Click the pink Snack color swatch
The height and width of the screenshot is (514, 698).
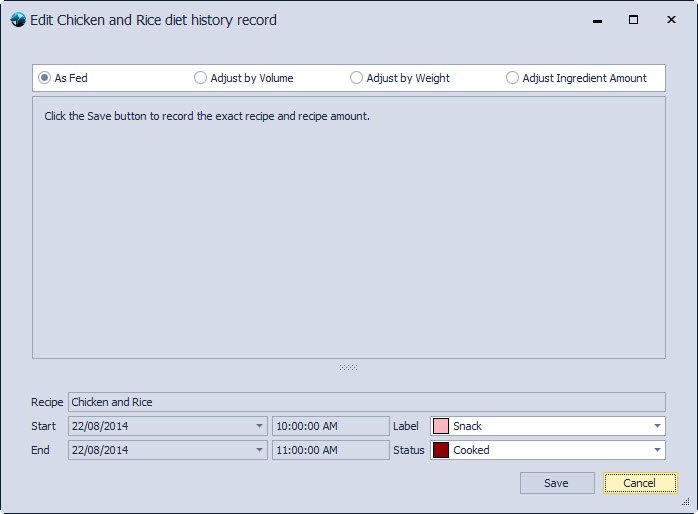(x=441, y=426)
